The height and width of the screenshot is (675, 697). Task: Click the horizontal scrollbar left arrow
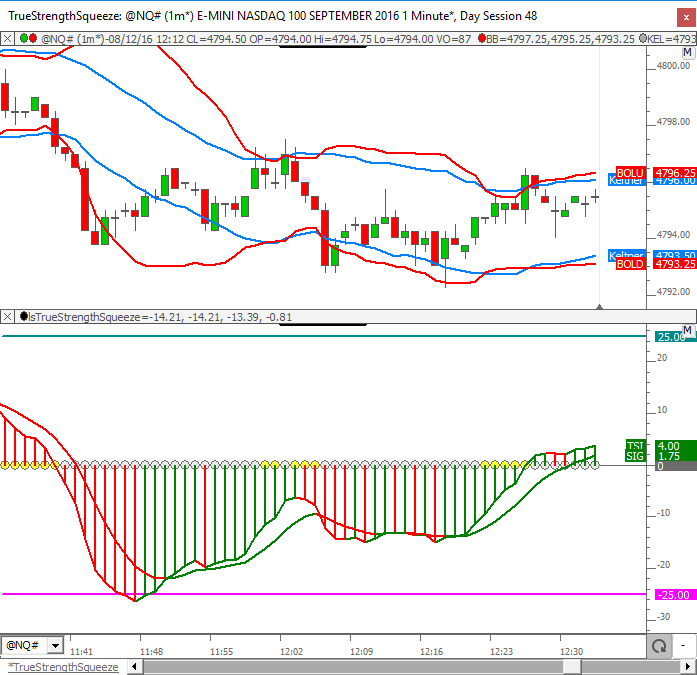click(131, 666)
